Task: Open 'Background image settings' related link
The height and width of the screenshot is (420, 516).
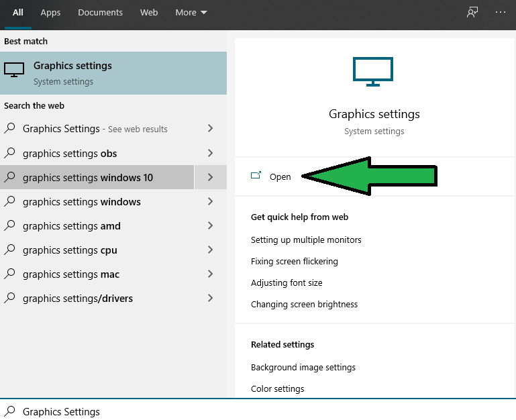Action: tap(303, 368)
